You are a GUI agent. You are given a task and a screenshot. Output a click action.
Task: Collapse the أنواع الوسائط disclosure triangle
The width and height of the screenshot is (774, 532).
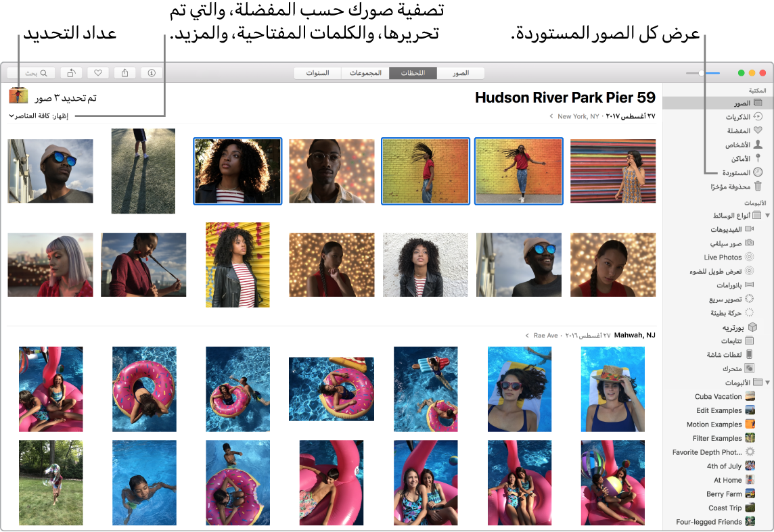coord(768,216)
